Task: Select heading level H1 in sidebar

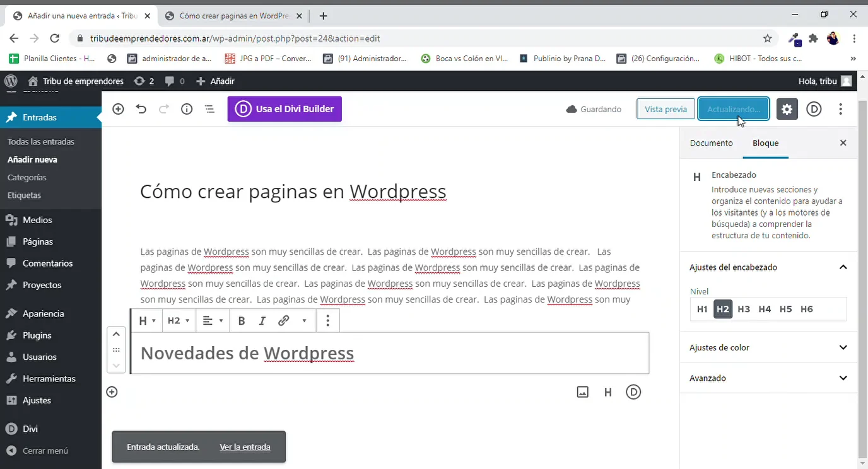Action: coord(702,309)
